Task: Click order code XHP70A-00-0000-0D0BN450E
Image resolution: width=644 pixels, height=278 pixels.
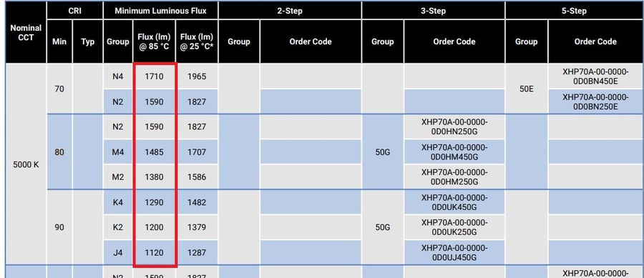Action: click(595, 76)
